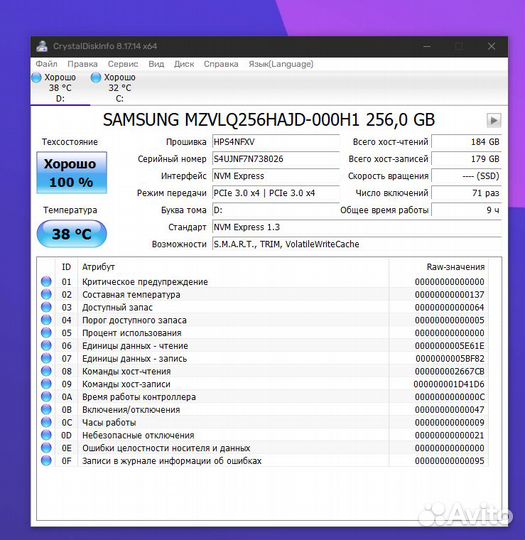Select the Доступный запас attribute text
This screenshot has width=525, height=540.
(x=117, y=308)
